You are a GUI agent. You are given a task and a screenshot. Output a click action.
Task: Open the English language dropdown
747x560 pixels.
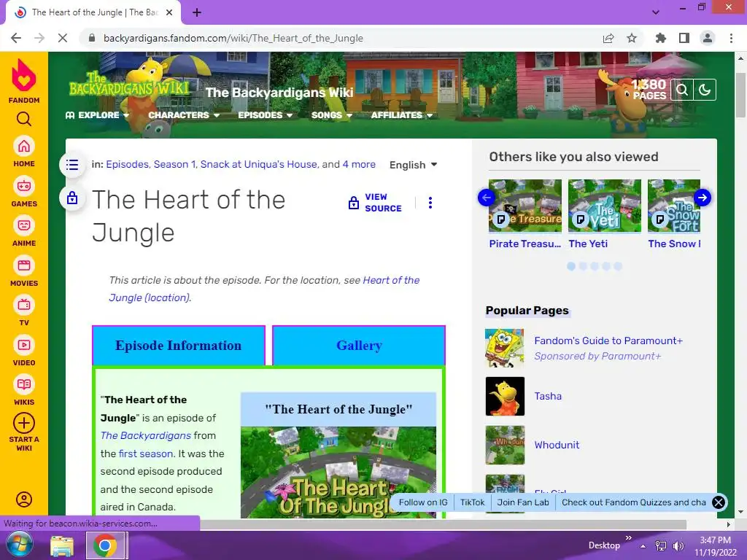point(413,165)
